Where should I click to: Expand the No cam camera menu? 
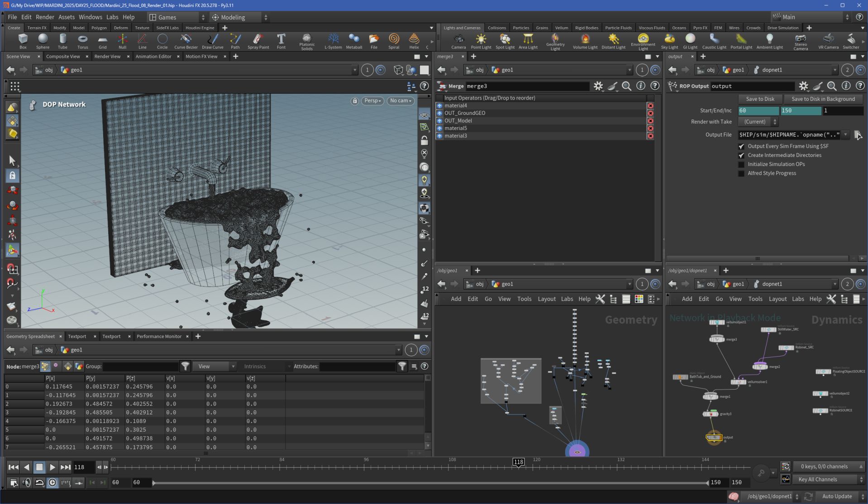401,101
